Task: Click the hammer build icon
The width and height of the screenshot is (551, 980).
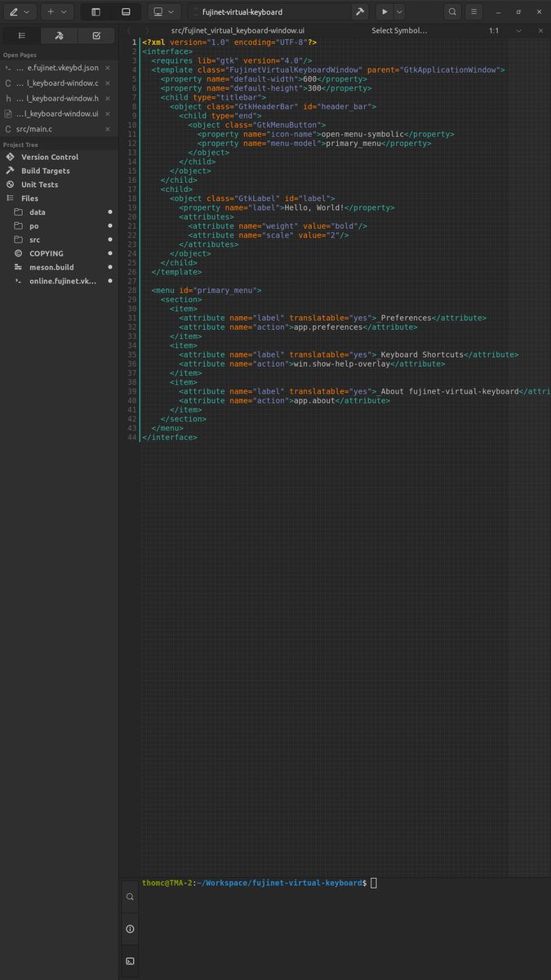Action: point(359,12)
